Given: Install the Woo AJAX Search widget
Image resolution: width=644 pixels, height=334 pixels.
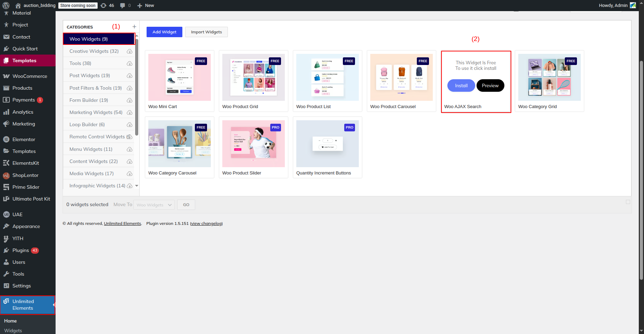Looking at the screenshot, I should tap(461, 85).
